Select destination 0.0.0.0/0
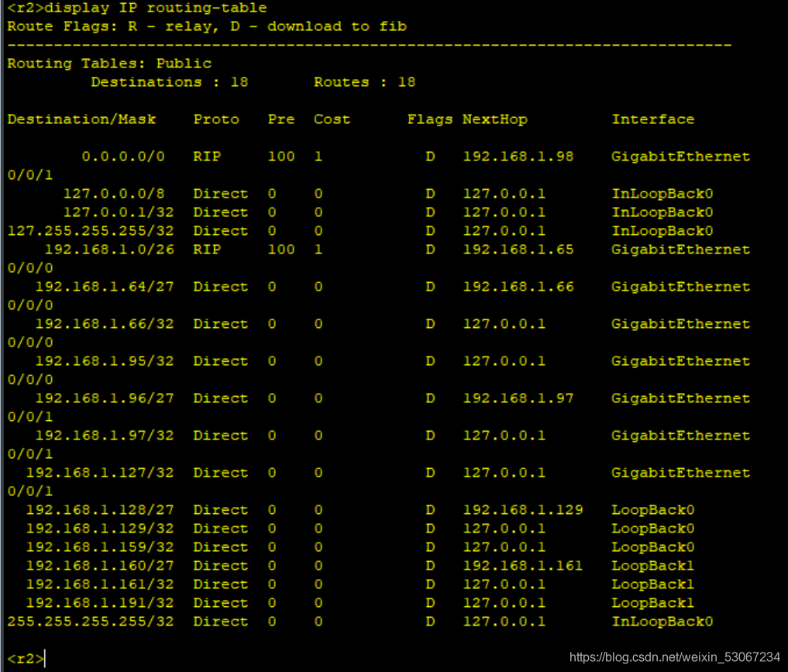This screenshot has width=788, height=672. [123, 157]
